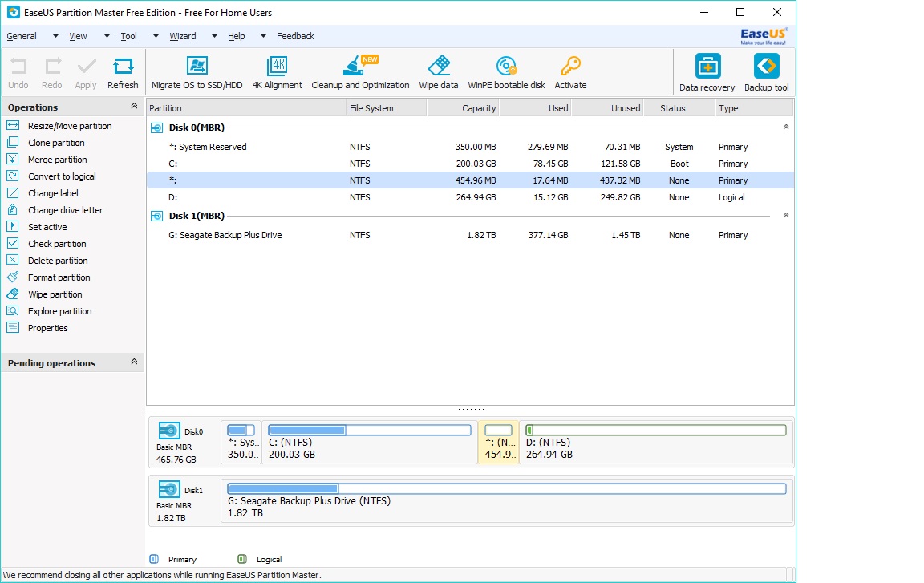Sort by the Capacity column header
924x583 pixels.
point(463,108)
